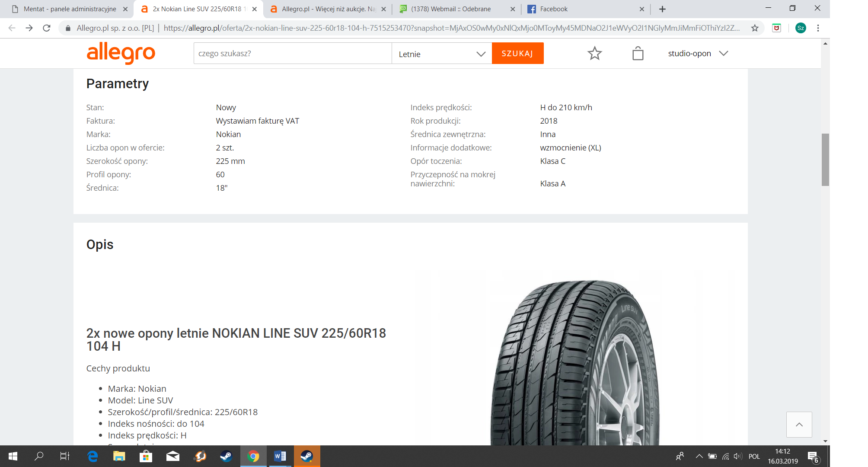This screenshot has height=467, width=868.
Task: Click the czego szukasz search field
Action: point(292,54)
